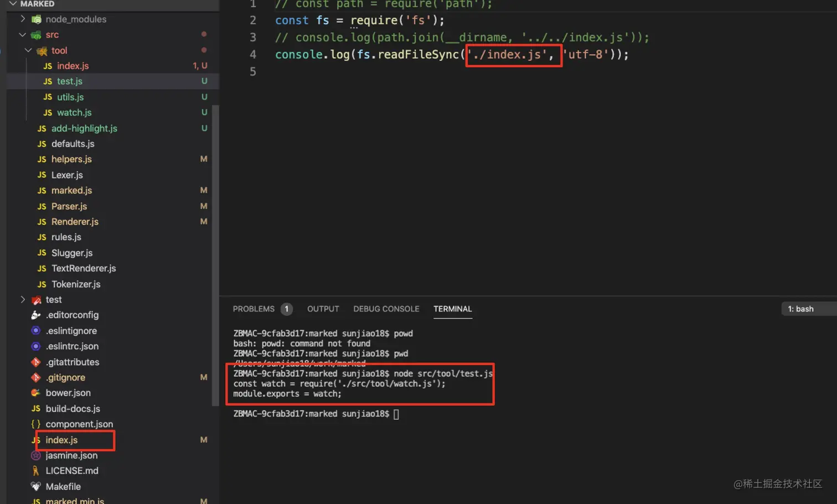Open helpers.js file
The image size is (837, 504).
71,159
